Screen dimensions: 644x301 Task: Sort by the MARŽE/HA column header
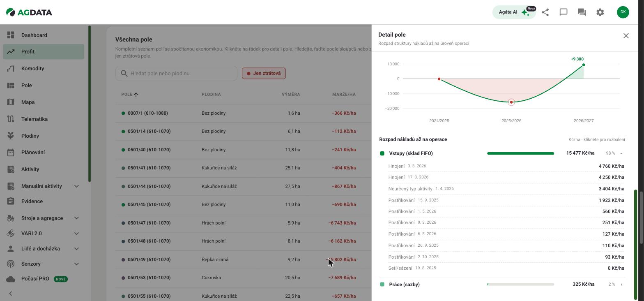pyautogui.click(x=344, y=95)
